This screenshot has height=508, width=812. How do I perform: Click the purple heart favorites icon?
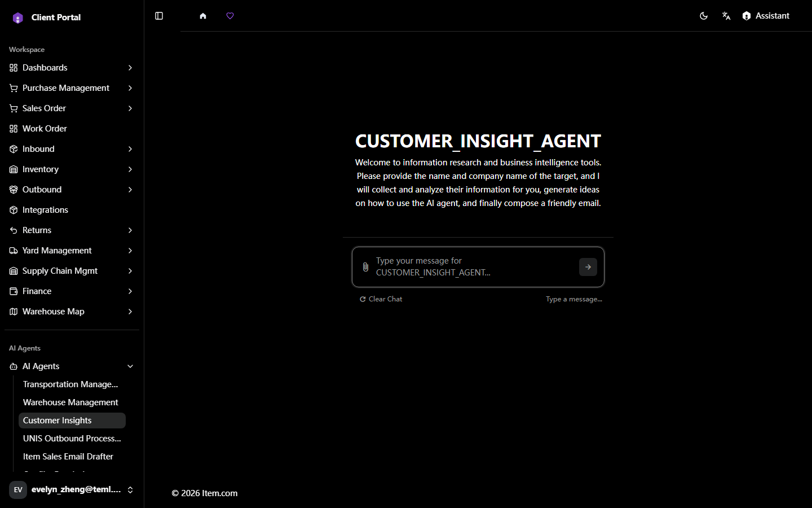[x=230, y=16]
